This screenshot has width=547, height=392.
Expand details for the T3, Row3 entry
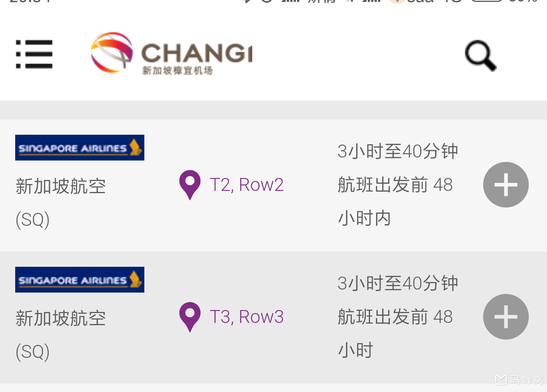(506, 317)
